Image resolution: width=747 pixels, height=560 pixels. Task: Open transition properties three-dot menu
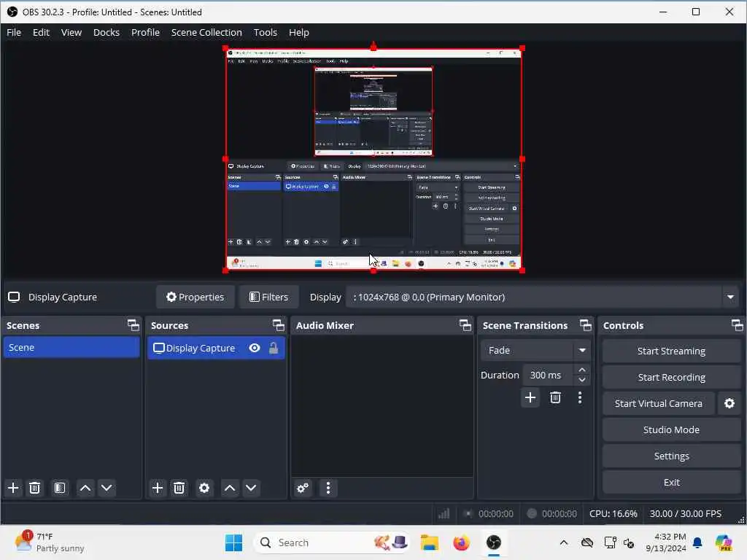click(x=580, y=397)
